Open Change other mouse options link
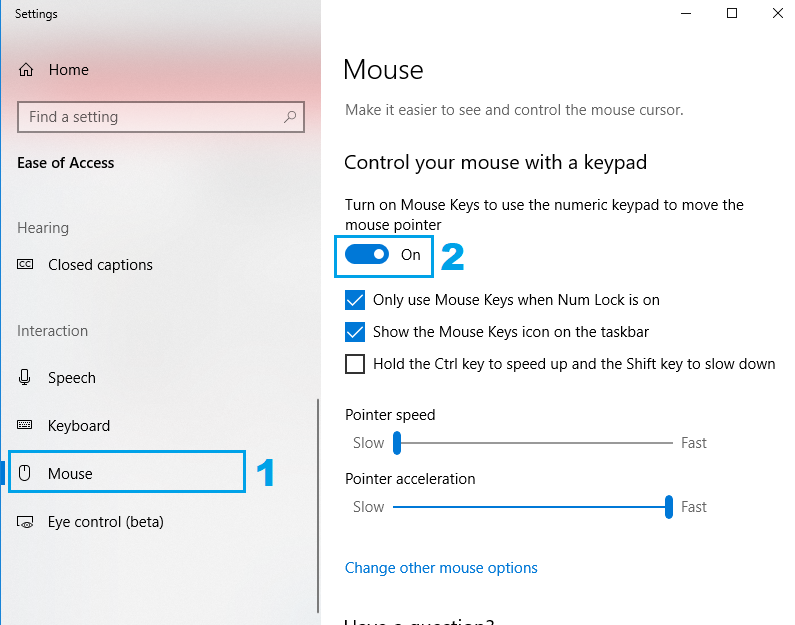 coord(441,568)
